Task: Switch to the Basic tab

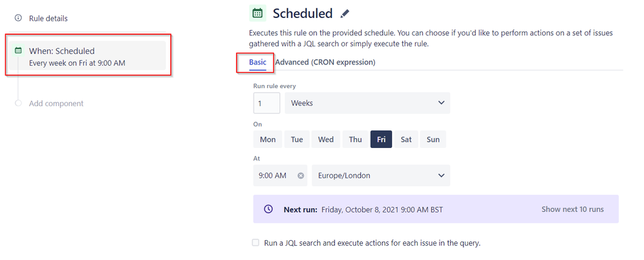Action: 257,62
